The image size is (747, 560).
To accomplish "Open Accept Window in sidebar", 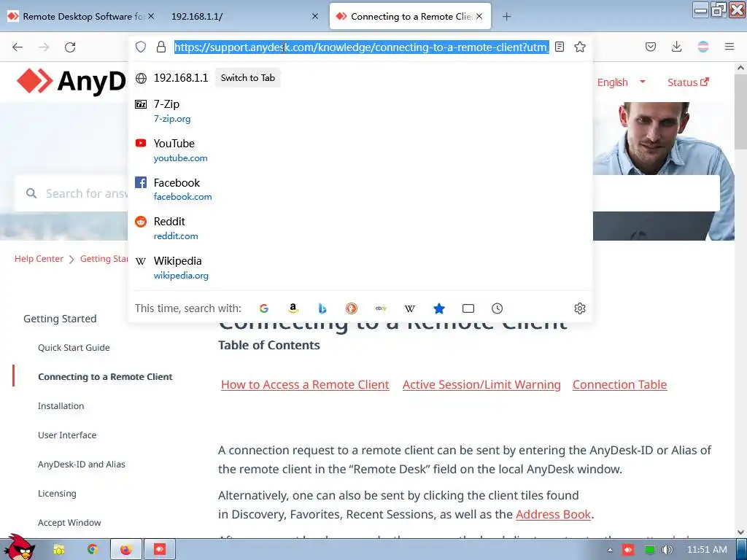I will [69, 522].
